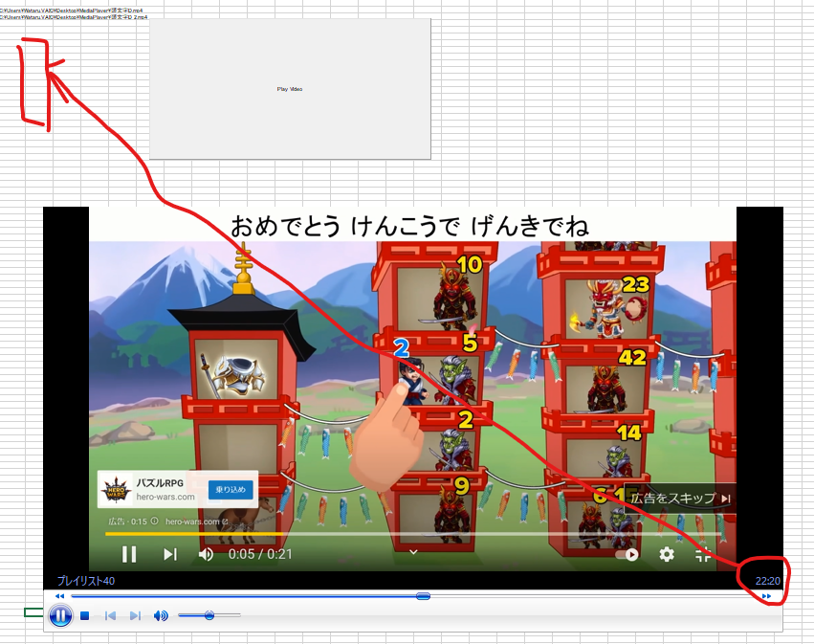Click the Hero Wars logo thumbnail
This screenshot has width=814, height=644.
116,489
